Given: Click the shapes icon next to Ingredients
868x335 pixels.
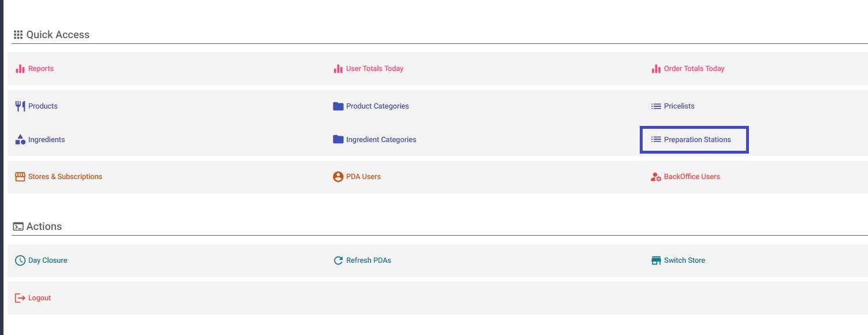Looking at the screenshot, I should (x=20, y=140).
